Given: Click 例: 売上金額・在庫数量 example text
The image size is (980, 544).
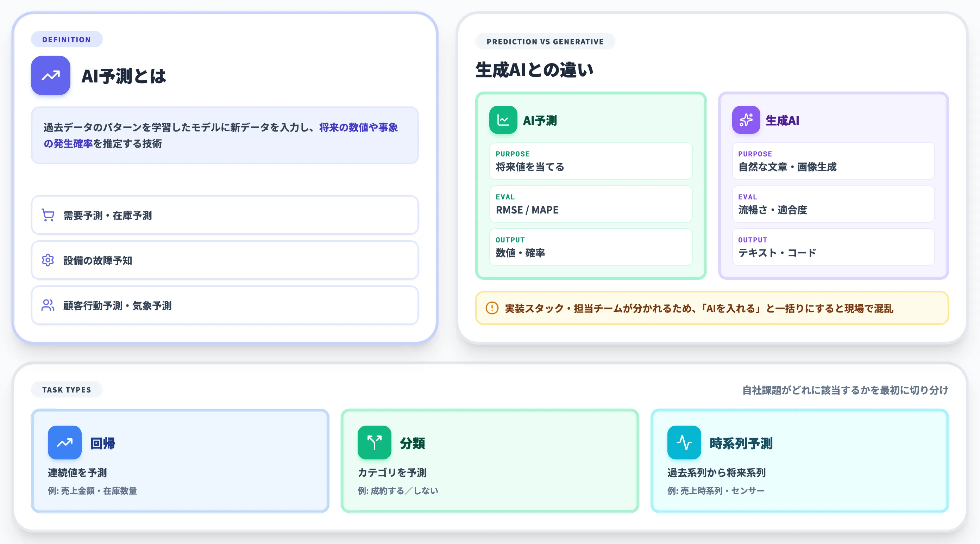Looking at the screenshot, I should (x=93, y=491).
